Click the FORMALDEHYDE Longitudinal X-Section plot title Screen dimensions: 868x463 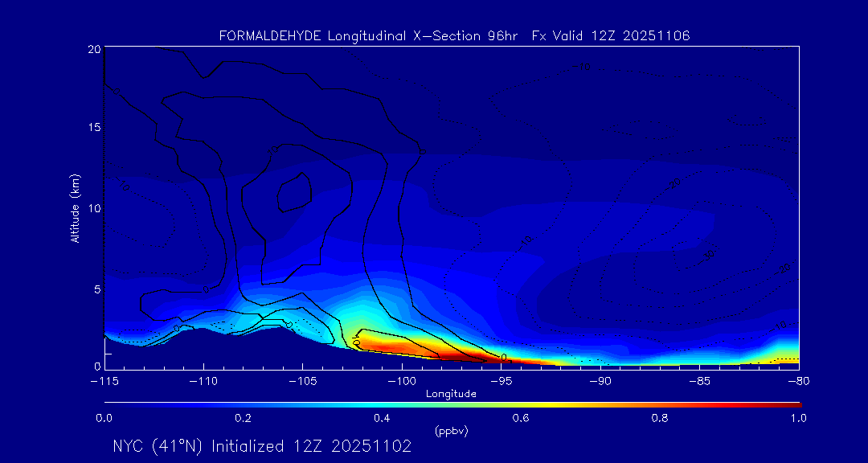pyautogui.click(x=454, y=36)
